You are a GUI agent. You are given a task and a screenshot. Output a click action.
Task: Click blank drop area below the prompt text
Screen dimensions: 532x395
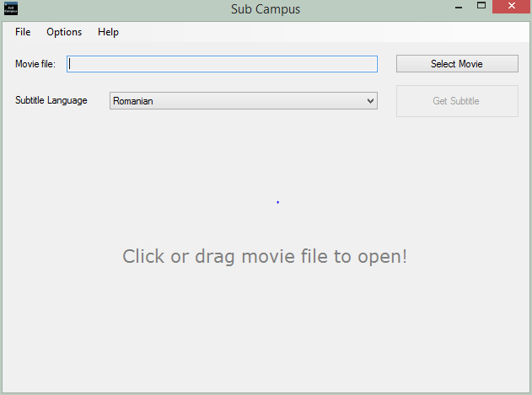tap(265, 328)
